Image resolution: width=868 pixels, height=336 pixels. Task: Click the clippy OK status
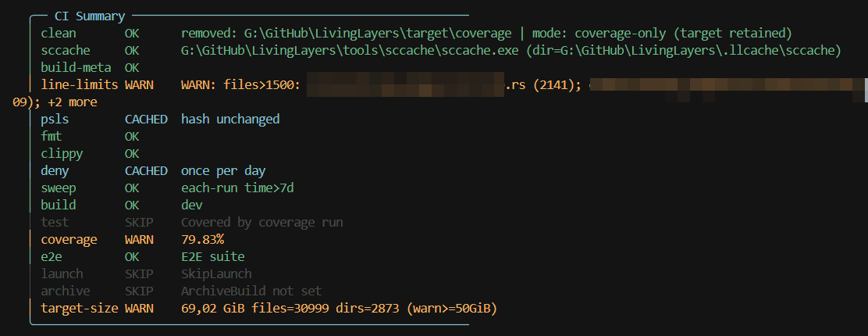[x=132, y=154]
